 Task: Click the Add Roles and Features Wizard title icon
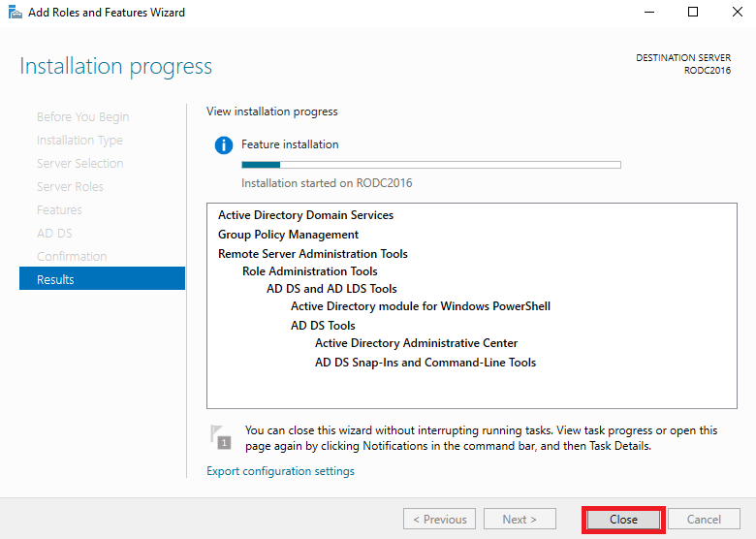[x=16, y=12]
